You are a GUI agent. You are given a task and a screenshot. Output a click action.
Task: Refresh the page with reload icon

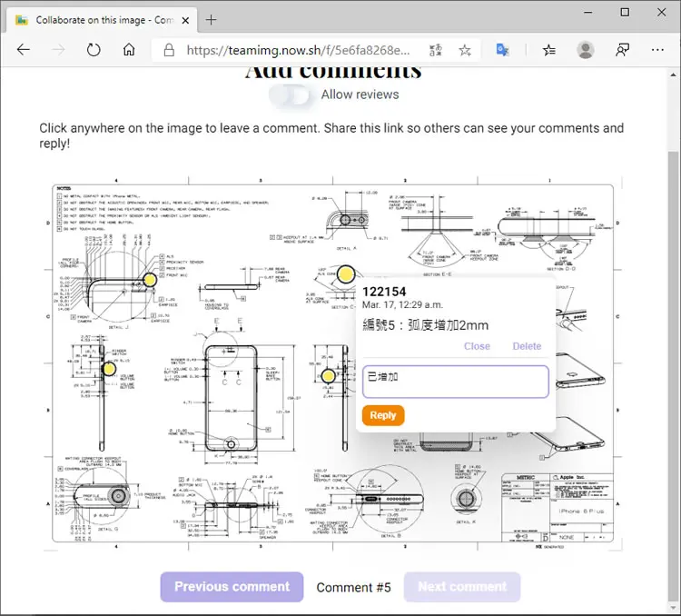tap(94, 50)
